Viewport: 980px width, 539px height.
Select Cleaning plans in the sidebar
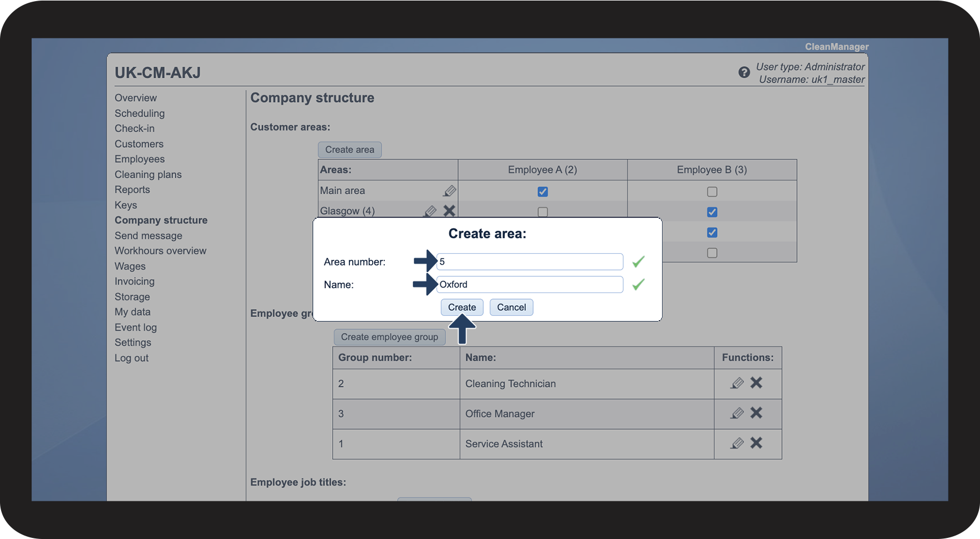[x=148, y=174]
